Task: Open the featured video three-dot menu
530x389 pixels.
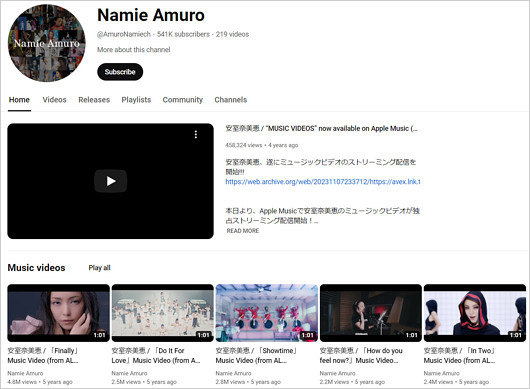Action: (x=196, y=135)
